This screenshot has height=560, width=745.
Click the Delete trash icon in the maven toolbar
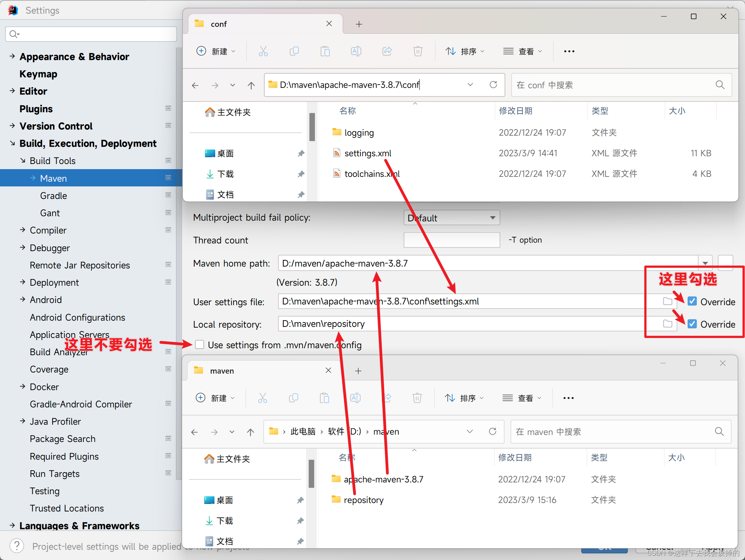pos(416,397)
